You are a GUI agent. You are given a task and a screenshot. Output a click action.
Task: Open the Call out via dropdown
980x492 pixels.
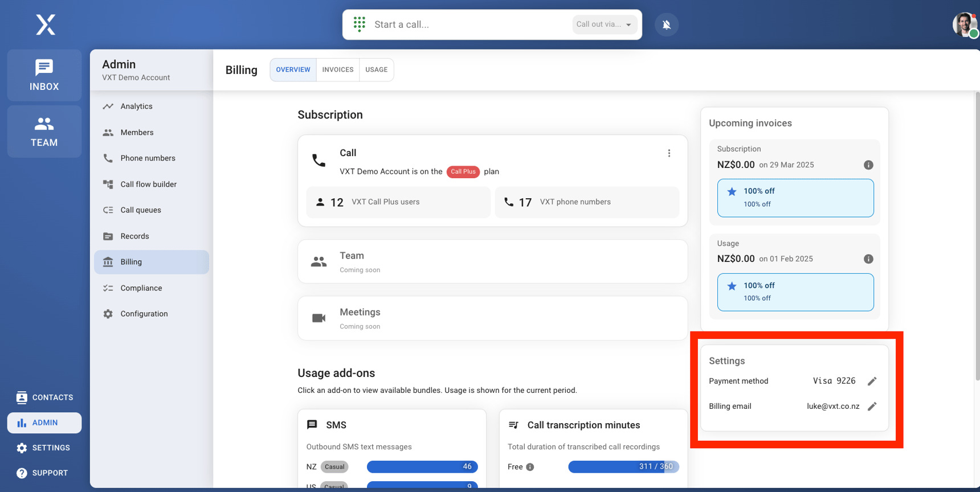coord(604,24)
